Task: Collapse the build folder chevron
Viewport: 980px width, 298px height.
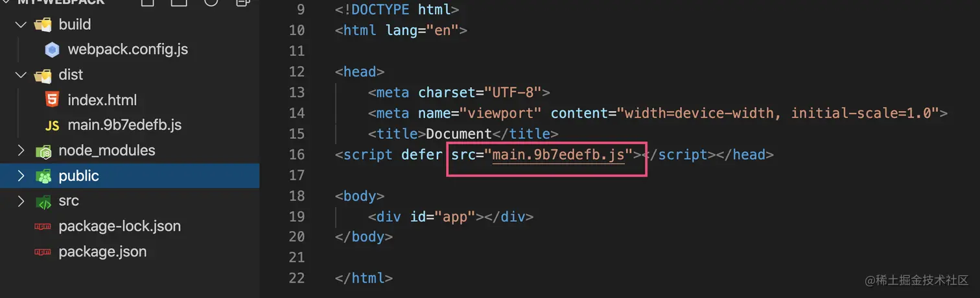Action: [21, 25]
